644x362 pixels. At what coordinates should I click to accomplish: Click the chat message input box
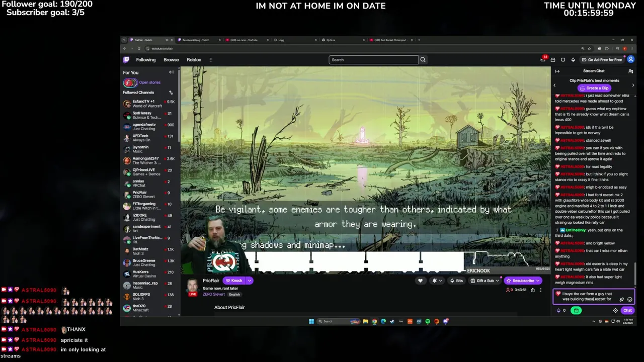(593, 297)
